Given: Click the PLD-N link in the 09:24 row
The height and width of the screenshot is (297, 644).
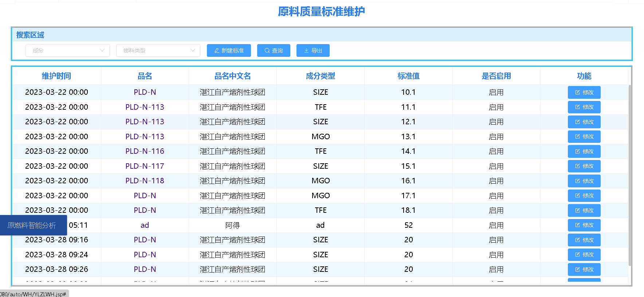Looking at the screenshot, I should (x=145, y=255).
